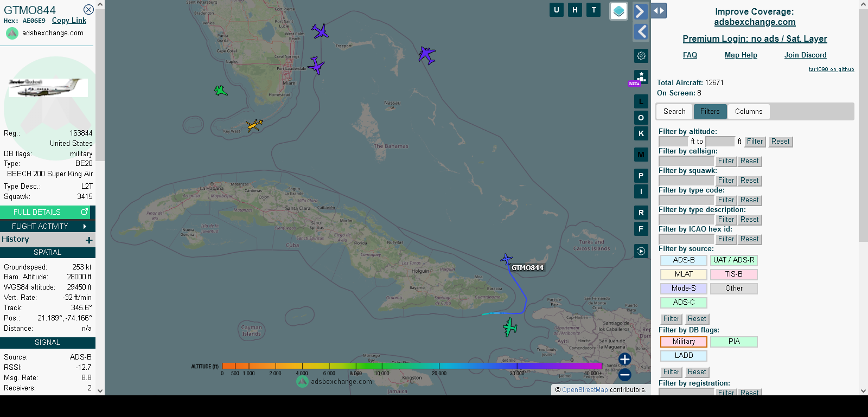Select the orange aircraft near Key West

(254, 125)
